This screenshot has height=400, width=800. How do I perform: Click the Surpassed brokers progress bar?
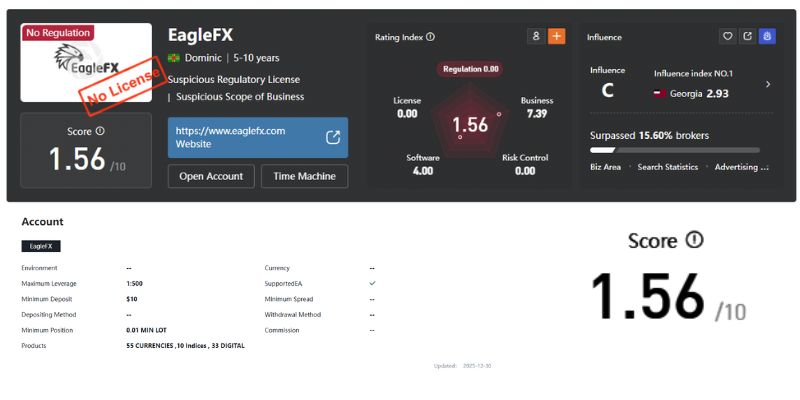coord(675,150)
